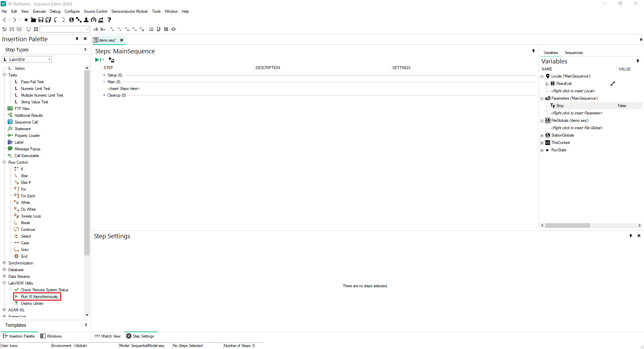
Task: Click the four-squares grid toolbar icon
Action: [x=36, y=30]
